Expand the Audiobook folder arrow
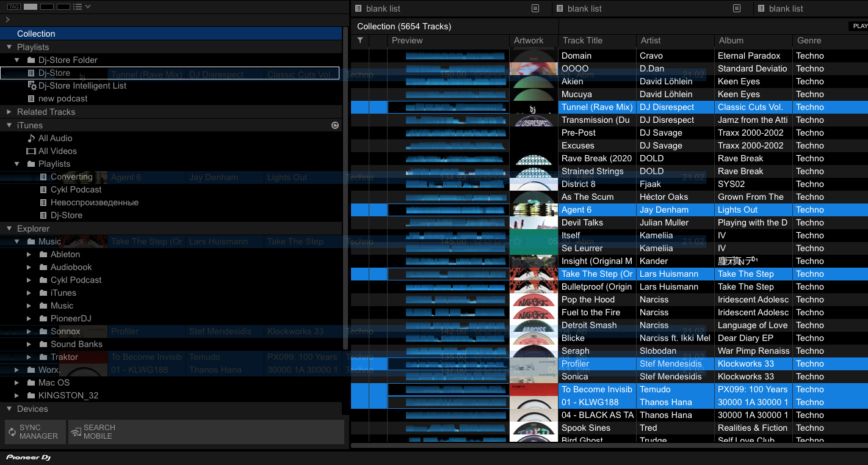This screenshot has height=465, width=868. click(x=29, y=267)
